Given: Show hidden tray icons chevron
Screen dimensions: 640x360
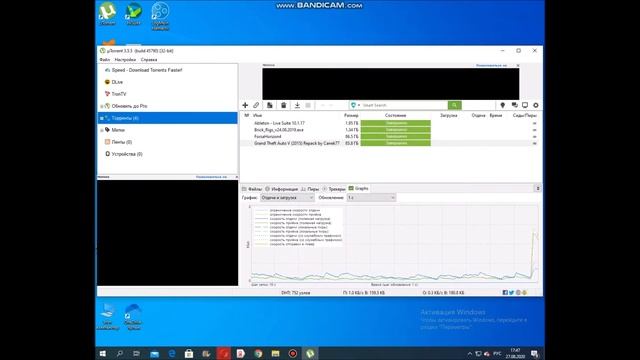Looking at the screenshot, I should (x=469, y=353).
